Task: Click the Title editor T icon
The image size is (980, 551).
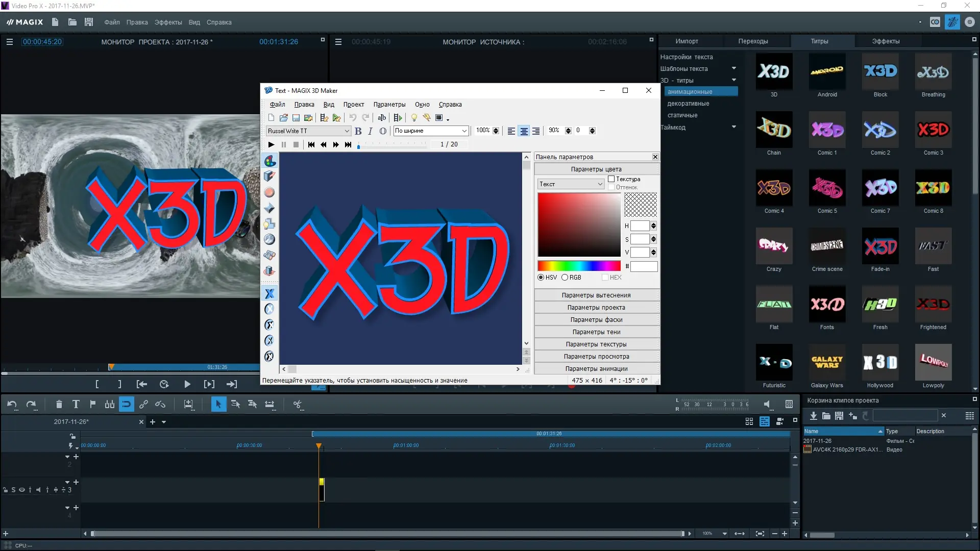Action: tap(76, 405)
